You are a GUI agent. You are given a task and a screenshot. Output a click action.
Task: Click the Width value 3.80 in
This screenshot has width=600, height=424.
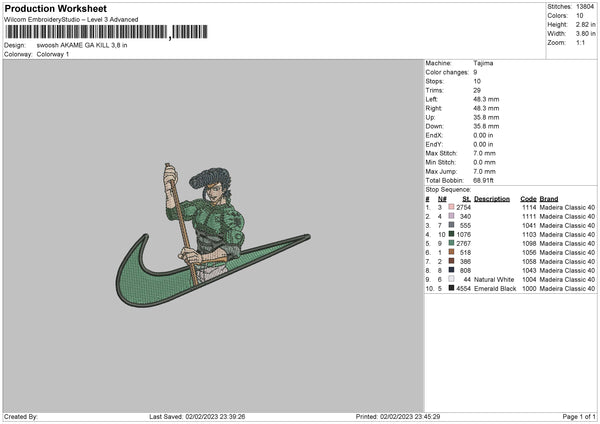click(x=585, y=34)
